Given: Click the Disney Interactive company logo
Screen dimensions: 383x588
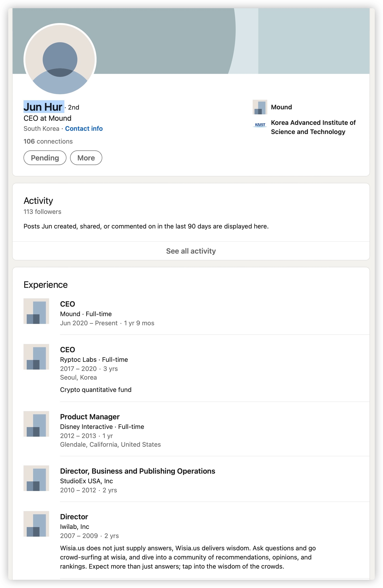Looking at the screenshot, I should (x=36, y=424).
